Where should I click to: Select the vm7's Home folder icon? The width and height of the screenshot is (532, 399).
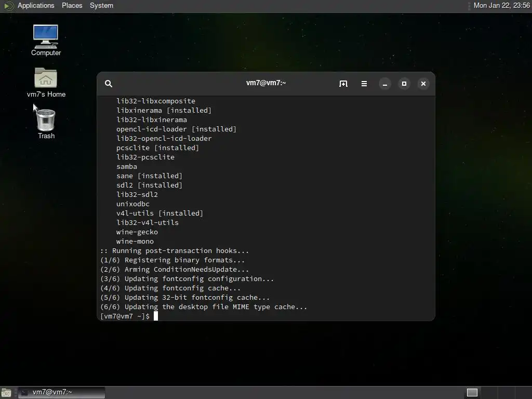click(x=46, y=83)
